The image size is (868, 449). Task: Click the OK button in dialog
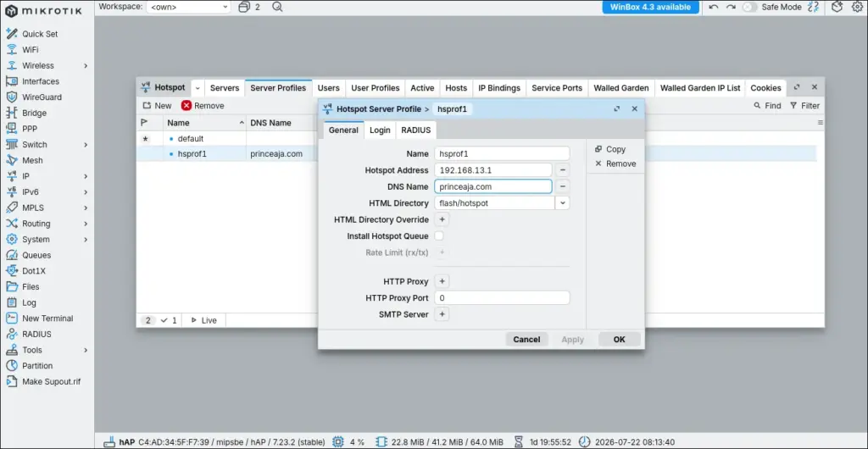(x=620, y=340)
